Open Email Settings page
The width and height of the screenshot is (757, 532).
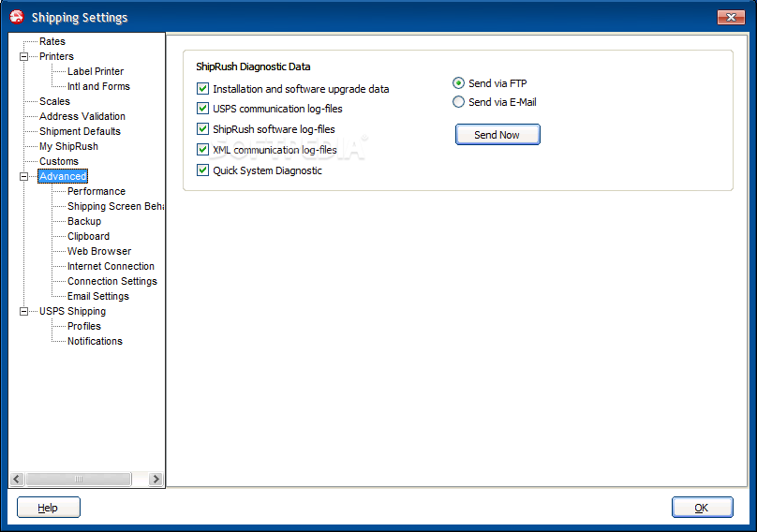(98, 296)
